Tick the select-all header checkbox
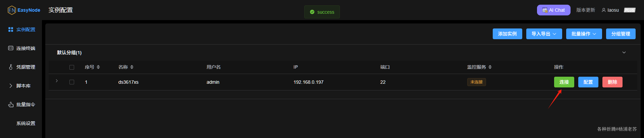 pyautogui.click(x=72, y=67)
